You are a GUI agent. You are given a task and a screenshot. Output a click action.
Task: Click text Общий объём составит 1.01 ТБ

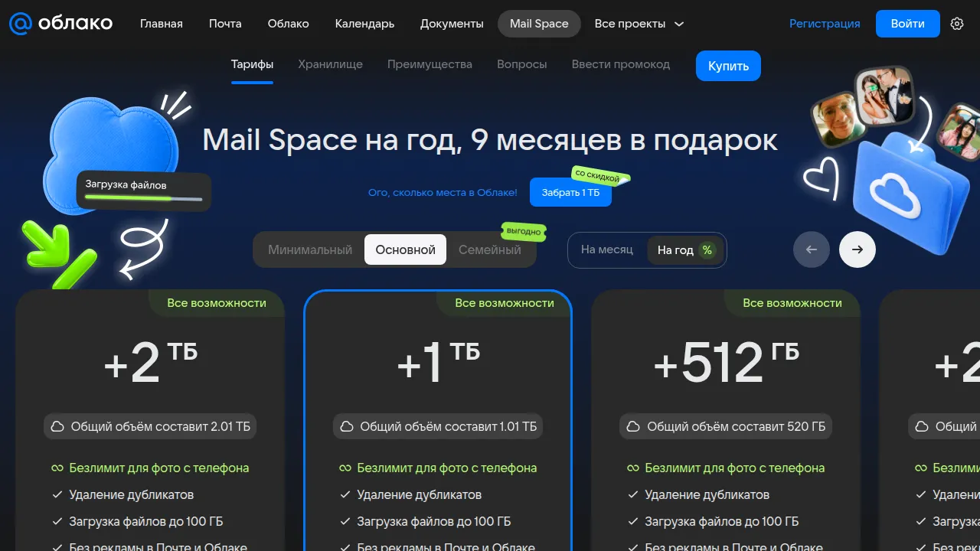pos(449,427)
